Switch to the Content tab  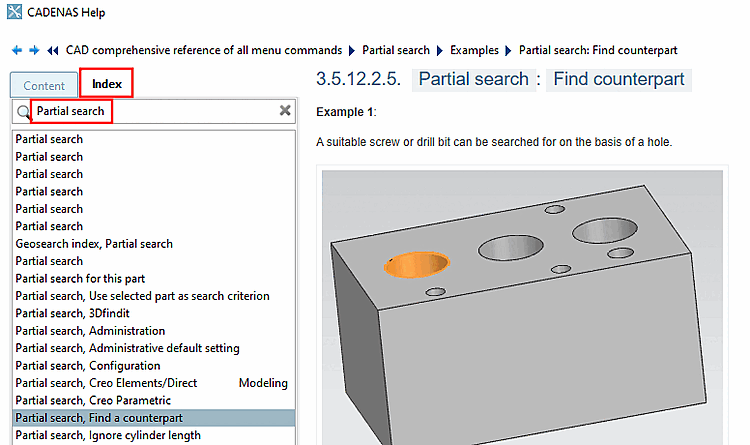click(x=44, y=86)
